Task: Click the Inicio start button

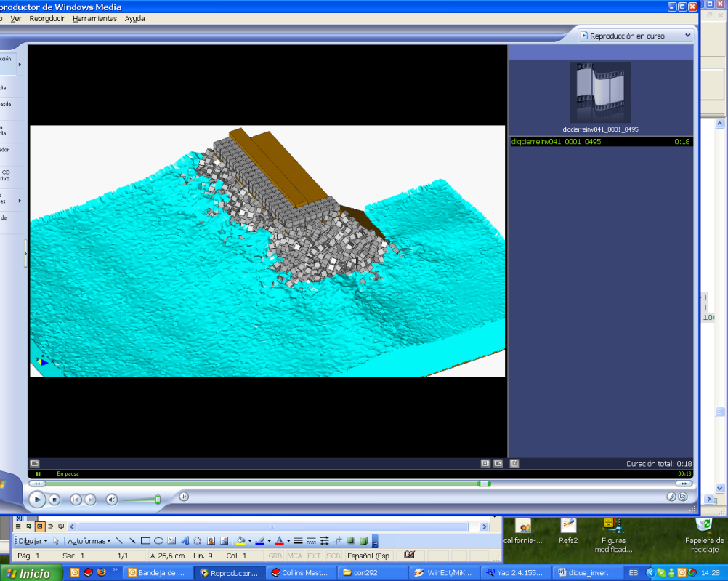Action: 29,573
